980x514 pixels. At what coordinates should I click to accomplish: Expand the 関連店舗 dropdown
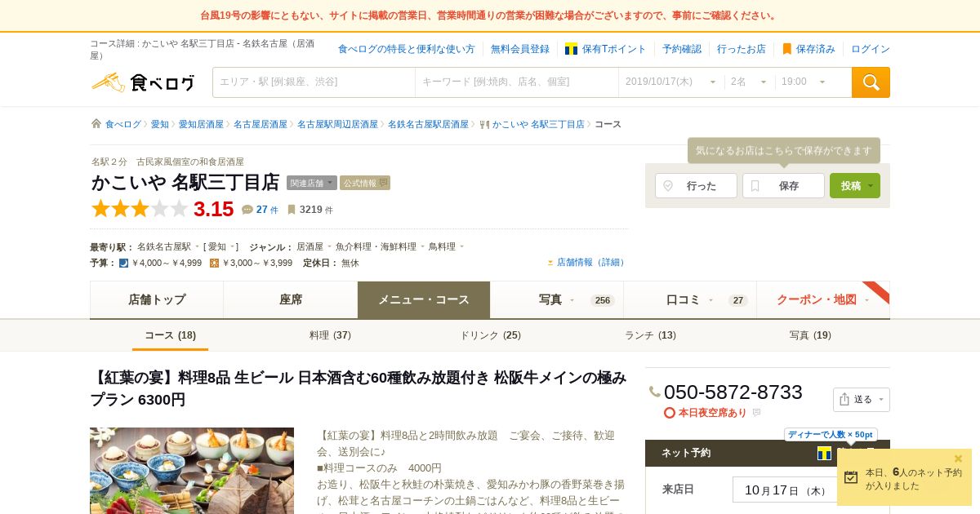pyautogui.click(x=312, y=183)
